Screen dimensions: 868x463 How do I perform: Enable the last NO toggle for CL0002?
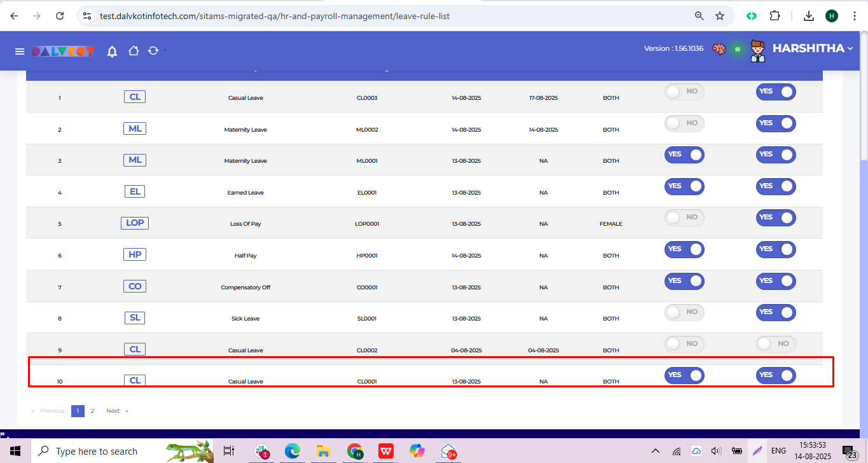point(776,344)
